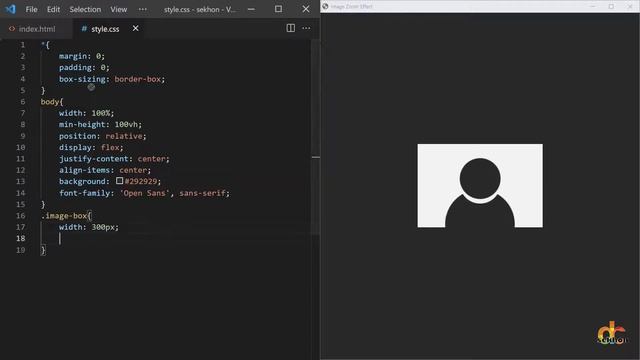Close the Image Zoom Effect browser window
Screen dimensions: 640x360
pyautogui.click(x=629, y=6)
